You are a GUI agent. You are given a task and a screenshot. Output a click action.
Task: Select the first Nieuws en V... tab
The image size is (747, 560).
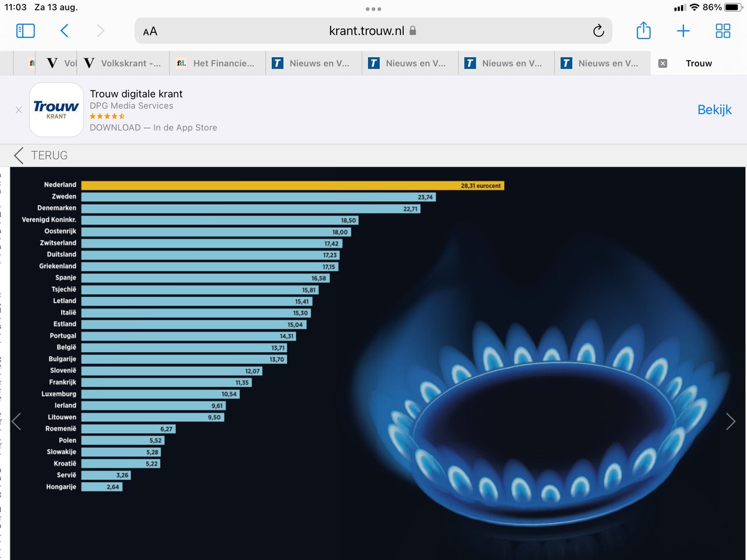(x=314, y=63)
